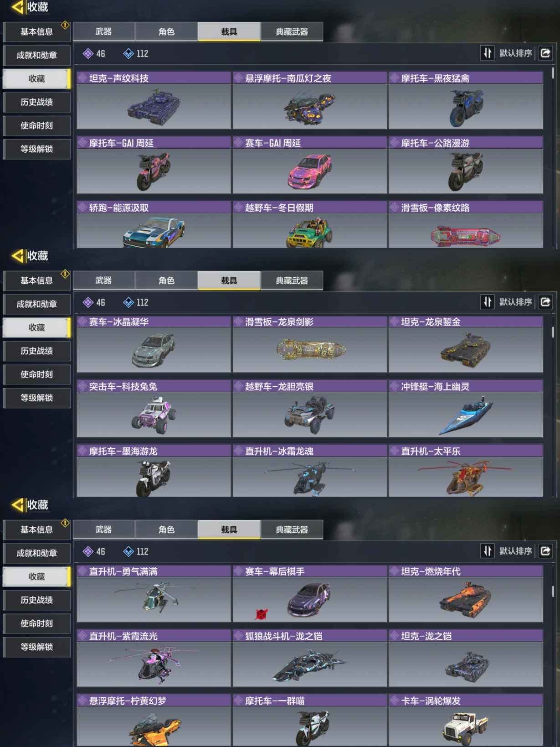This screenshot has width=560, height=747.
Task: Click the blue 112 currency icon above 坦克-声纹科技
Action: coord(128,54)
